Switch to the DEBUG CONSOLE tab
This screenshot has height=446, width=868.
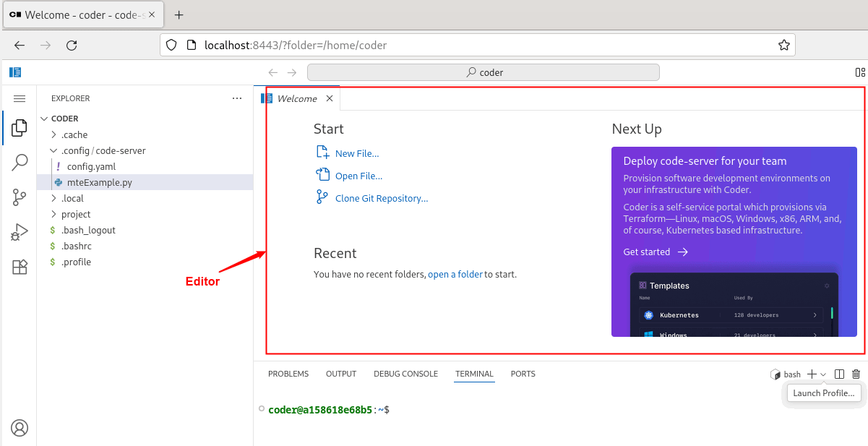click(x=405, y=374)
